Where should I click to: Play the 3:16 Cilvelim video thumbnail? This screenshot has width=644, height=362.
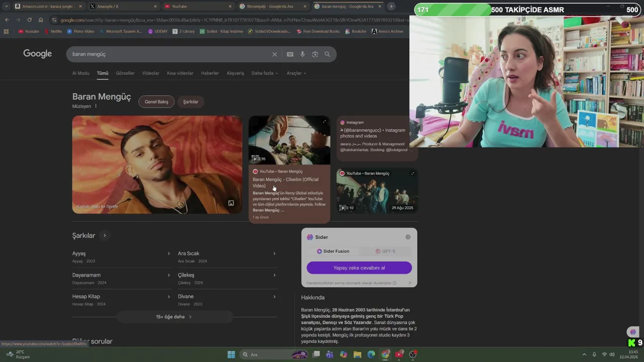coord(289,140)
